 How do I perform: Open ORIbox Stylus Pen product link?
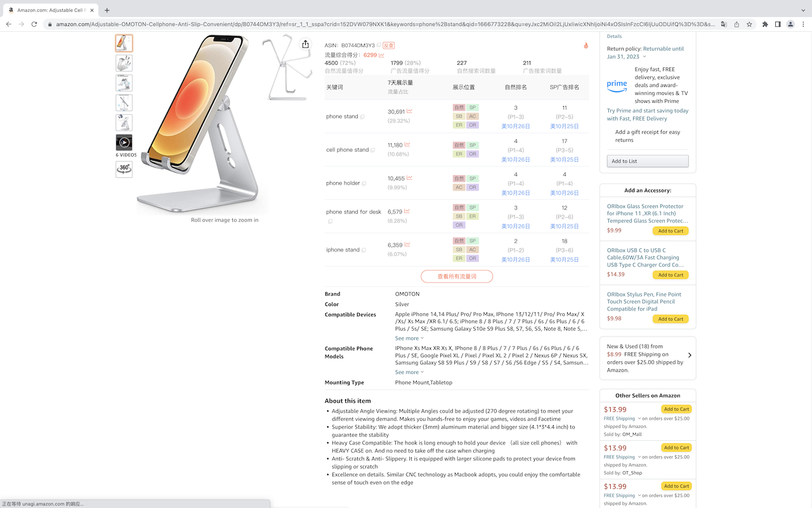tap(645, 302)
